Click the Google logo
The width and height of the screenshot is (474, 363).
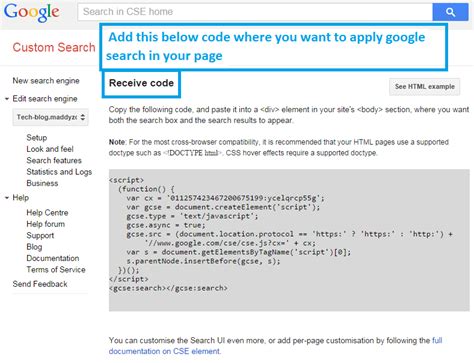[x=32, y=12]
